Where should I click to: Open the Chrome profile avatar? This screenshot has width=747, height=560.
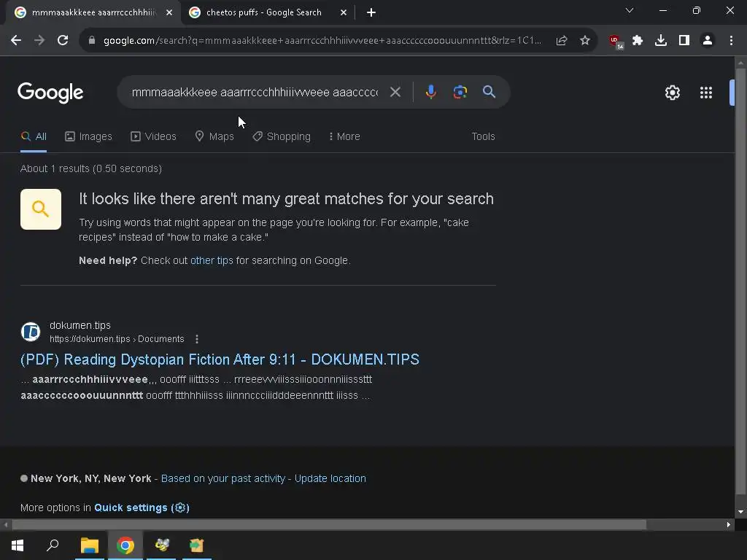pos(708,41)
